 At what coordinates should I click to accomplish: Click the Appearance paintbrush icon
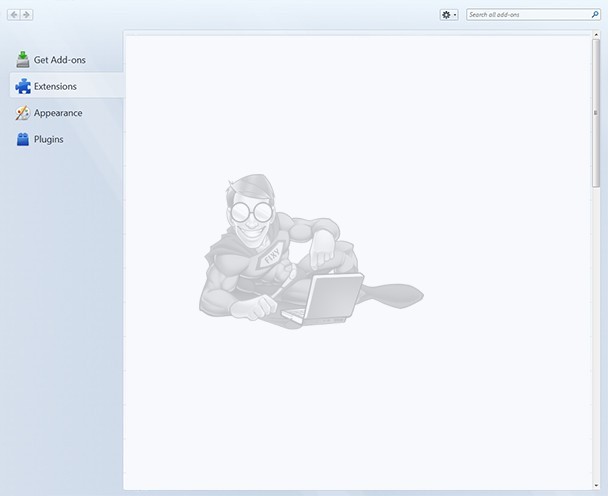22,113
